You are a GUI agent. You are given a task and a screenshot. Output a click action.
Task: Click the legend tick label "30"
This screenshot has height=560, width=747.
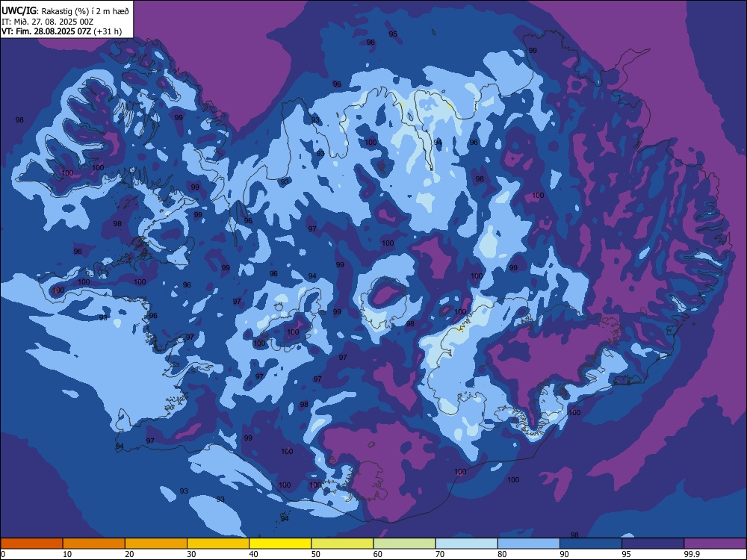(191, 554)
